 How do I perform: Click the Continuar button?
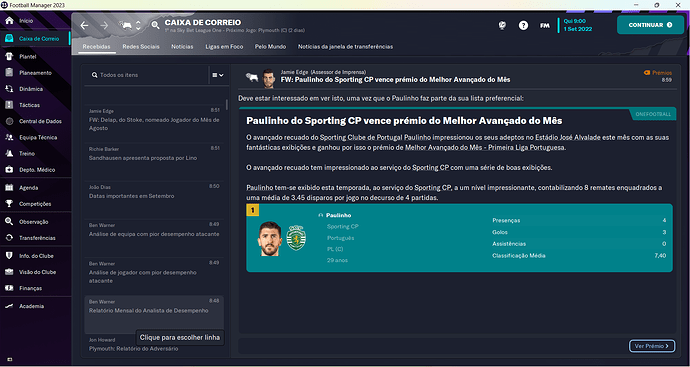tap(650, 25)
